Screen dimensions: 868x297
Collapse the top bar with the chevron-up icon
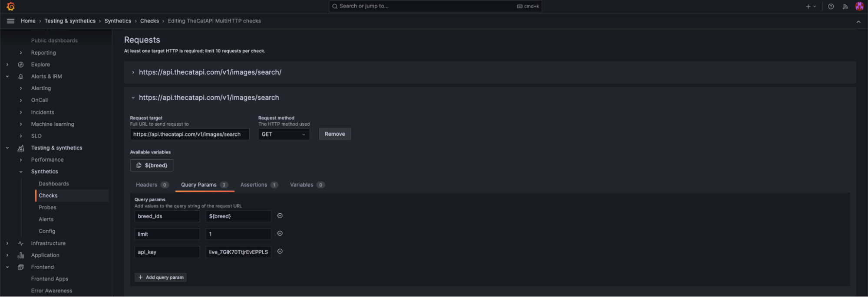click(x=858, y=22)
